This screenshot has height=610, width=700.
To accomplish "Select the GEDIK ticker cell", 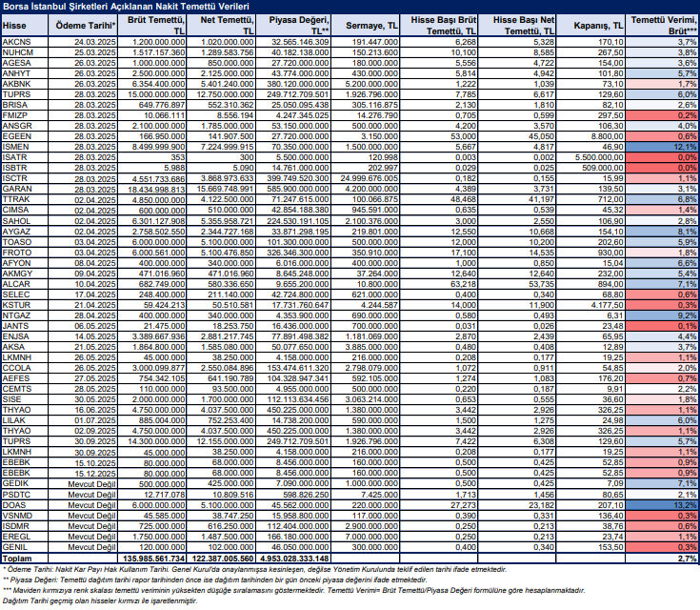I will click(x=25, y=483).
